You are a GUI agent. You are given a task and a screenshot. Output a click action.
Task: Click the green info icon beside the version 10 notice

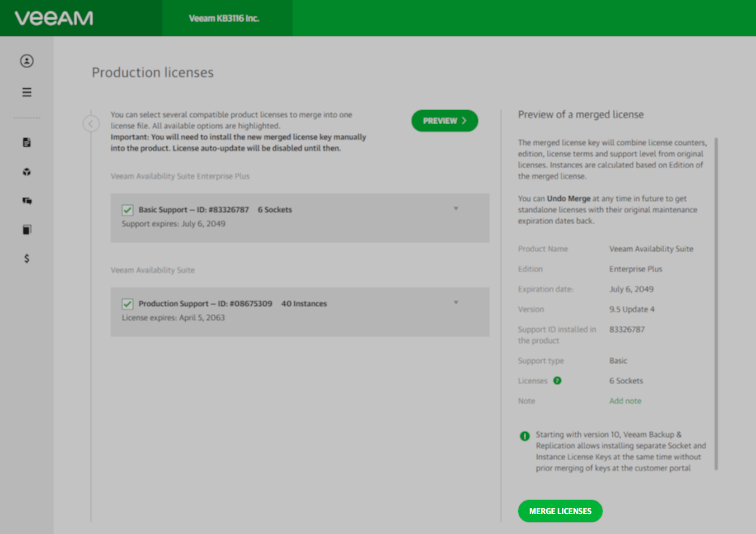525,436
